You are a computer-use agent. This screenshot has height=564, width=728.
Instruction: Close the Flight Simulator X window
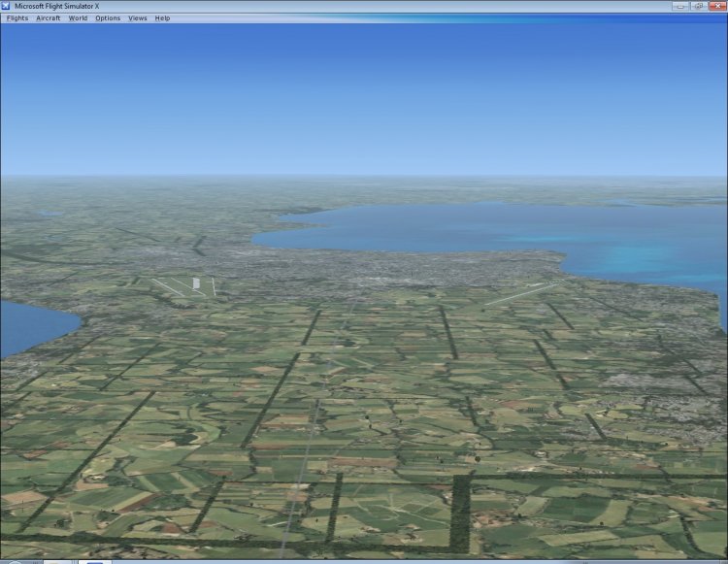click(x=717, y=6)
